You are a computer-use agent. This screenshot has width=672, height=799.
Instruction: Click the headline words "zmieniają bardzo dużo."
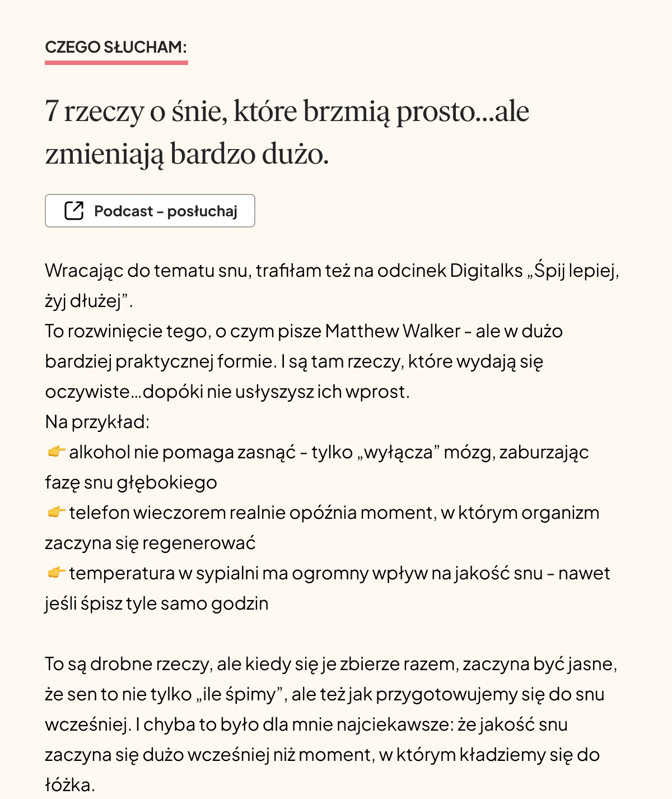click(186, 154)
